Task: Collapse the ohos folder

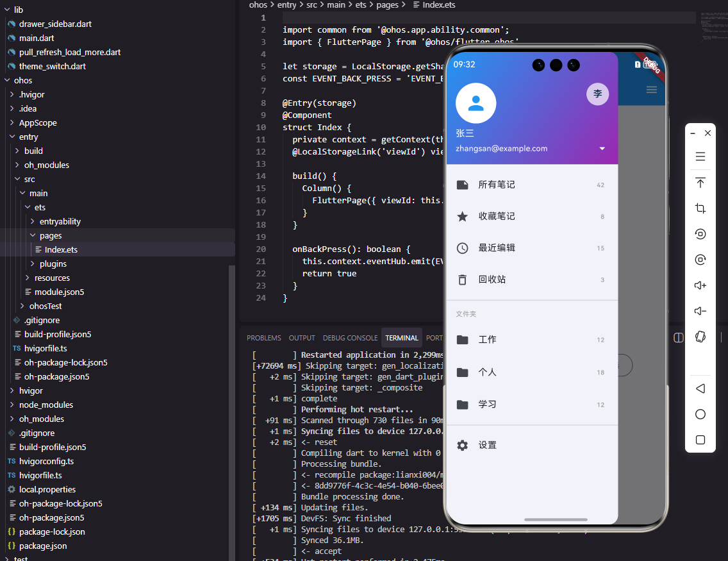Action: (x=7, y=80)
